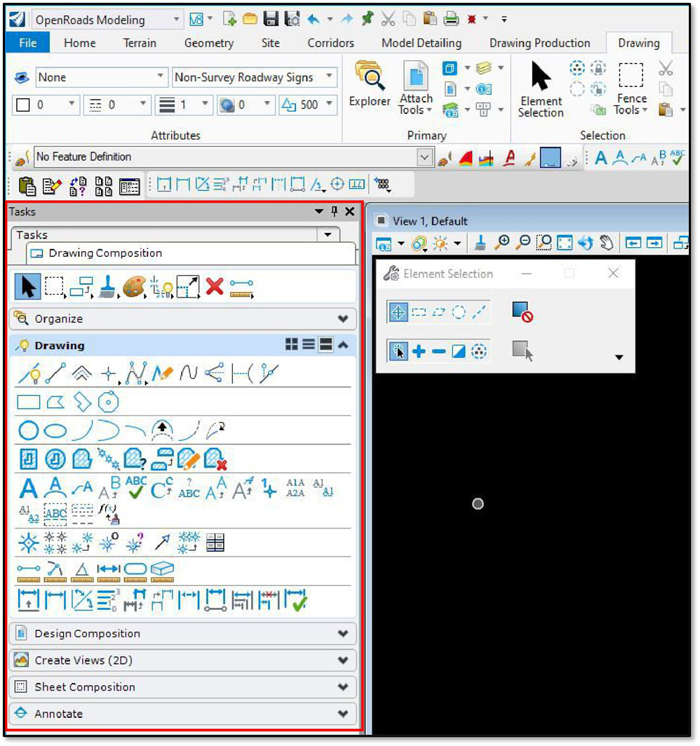The width and height of the screenshot is (700, 746).
Task: Toggle the Line selection method
Action: [x=479, y=312]
